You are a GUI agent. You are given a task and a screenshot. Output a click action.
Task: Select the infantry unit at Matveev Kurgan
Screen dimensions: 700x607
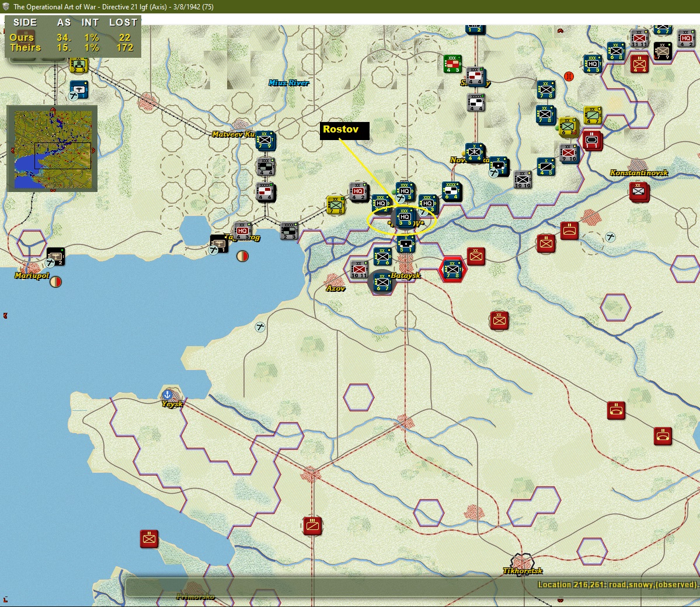265,140
